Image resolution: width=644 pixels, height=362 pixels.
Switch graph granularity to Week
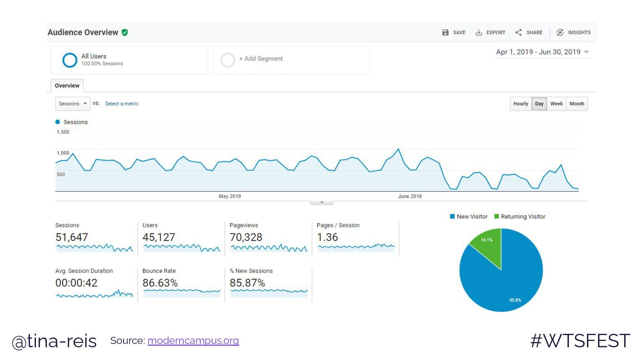click(556, 104)
